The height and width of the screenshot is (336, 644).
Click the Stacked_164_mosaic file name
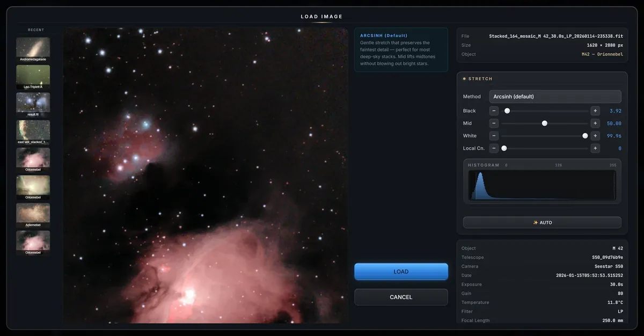[555, 36]
